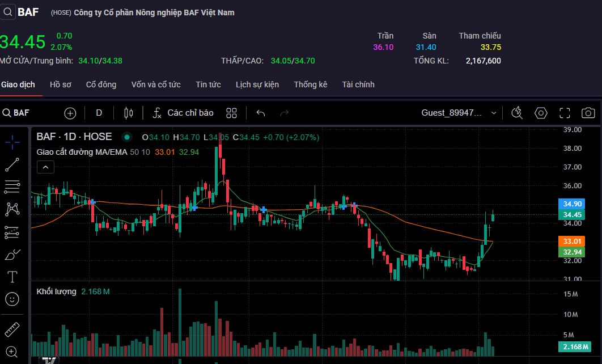Toggle fullscreen chart mode
602x364 pixels.
(565, 113)
